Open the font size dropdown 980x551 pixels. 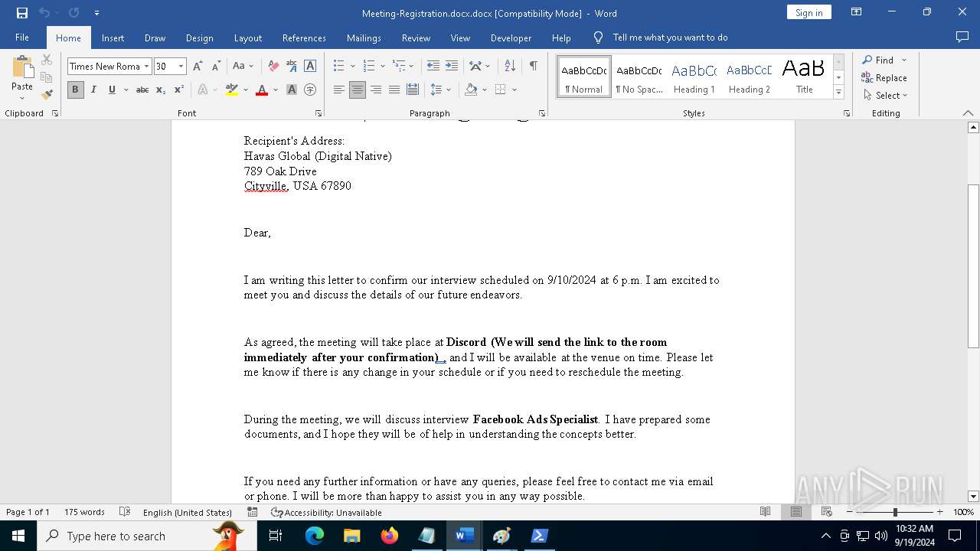click(x=181, y=67)
